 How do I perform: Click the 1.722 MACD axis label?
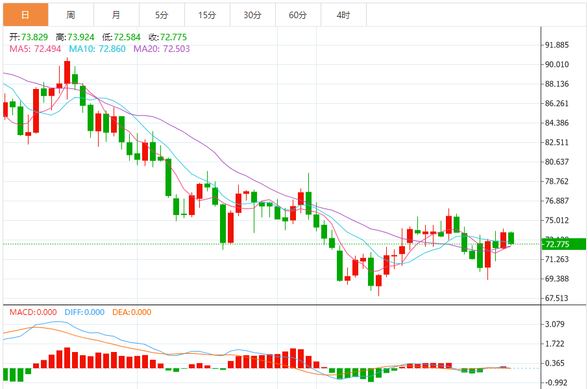point(555,344)
